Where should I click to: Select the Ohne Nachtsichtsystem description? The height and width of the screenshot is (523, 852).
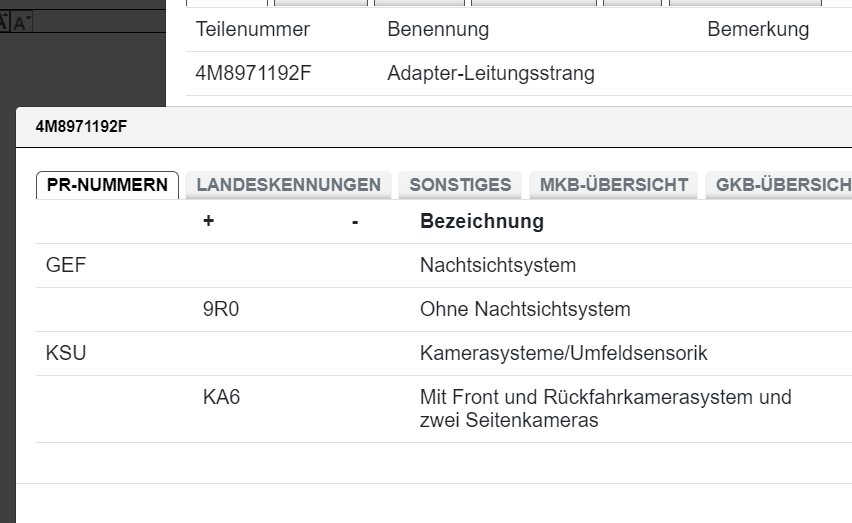pos(525,310)
